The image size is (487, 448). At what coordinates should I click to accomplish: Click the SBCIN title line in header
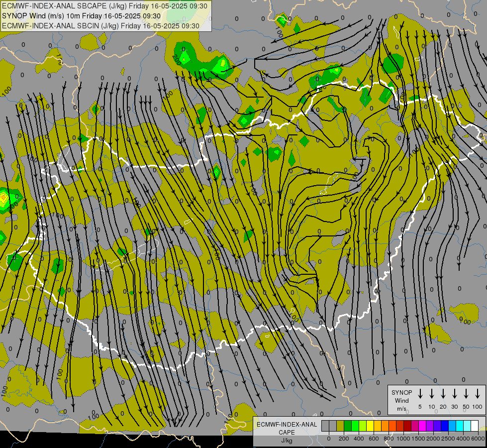pyautogui.click(x=100, y=26)
